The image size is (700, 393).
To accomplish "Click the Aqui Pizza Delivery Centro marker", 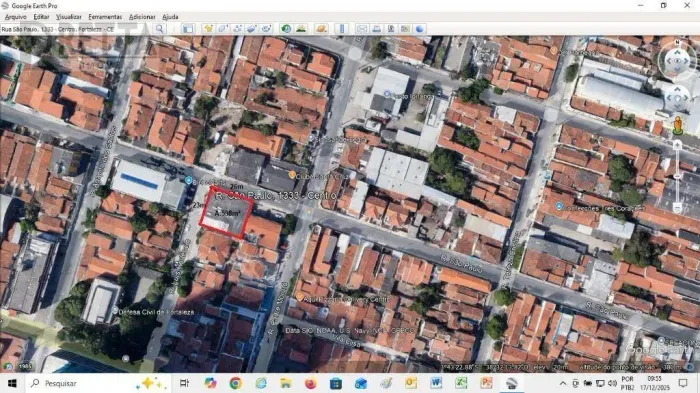I will pos(300,297).
